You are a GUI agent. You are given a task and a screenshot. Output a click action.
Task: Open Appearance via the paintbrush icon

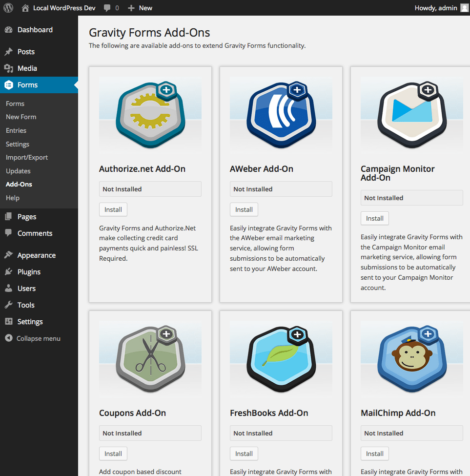pos(11,255)
